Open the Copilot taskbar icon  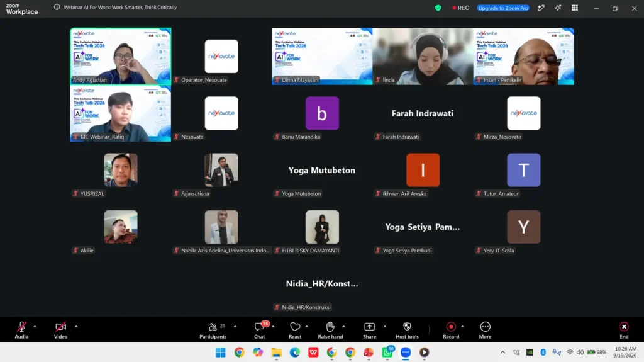[258, 352]
